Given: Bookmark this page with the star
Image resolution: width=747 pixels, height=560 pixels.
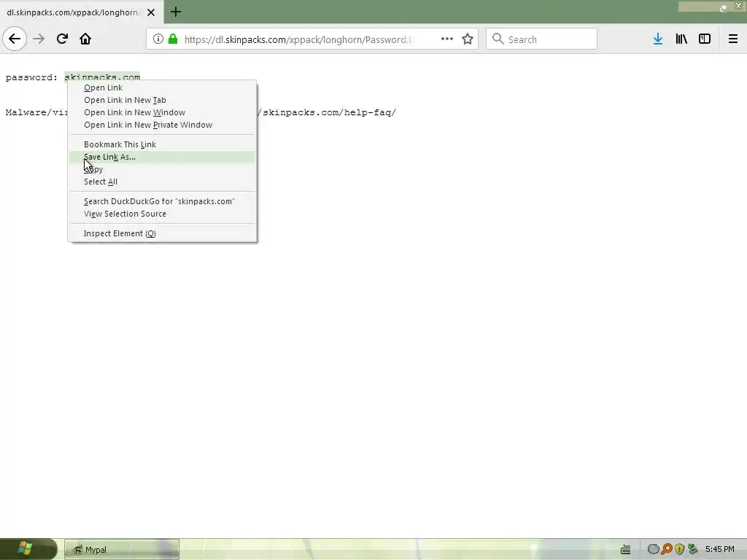Looking at the screenshot, I should [x=468, y=39].
